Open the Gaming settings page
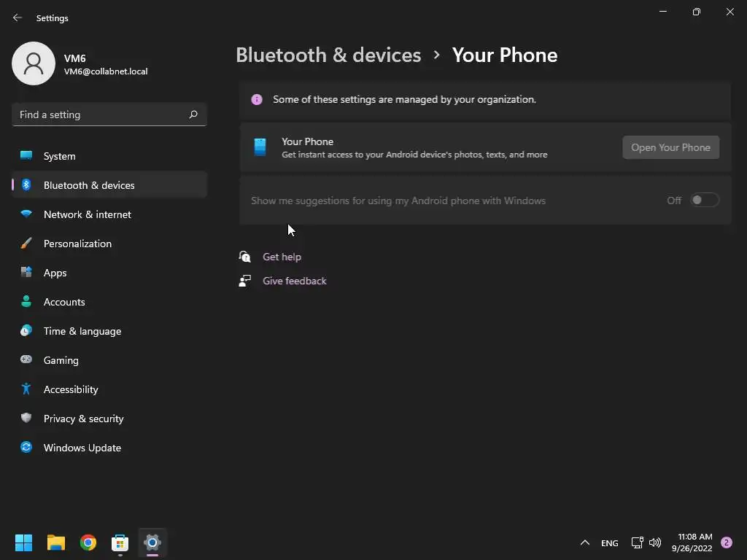747x560 pixels. click(109, 360)
